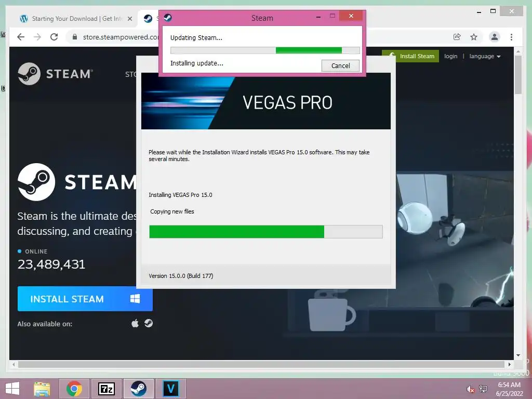Viewport: 532px width, 399px height.
Task: Switch to VEGAS Pro installer taskbar icon
Action: tap(170, 389)
